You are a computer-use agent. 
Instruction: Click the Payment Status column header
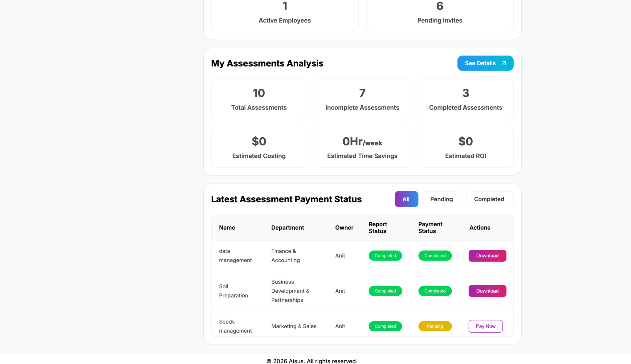point(430,228)
